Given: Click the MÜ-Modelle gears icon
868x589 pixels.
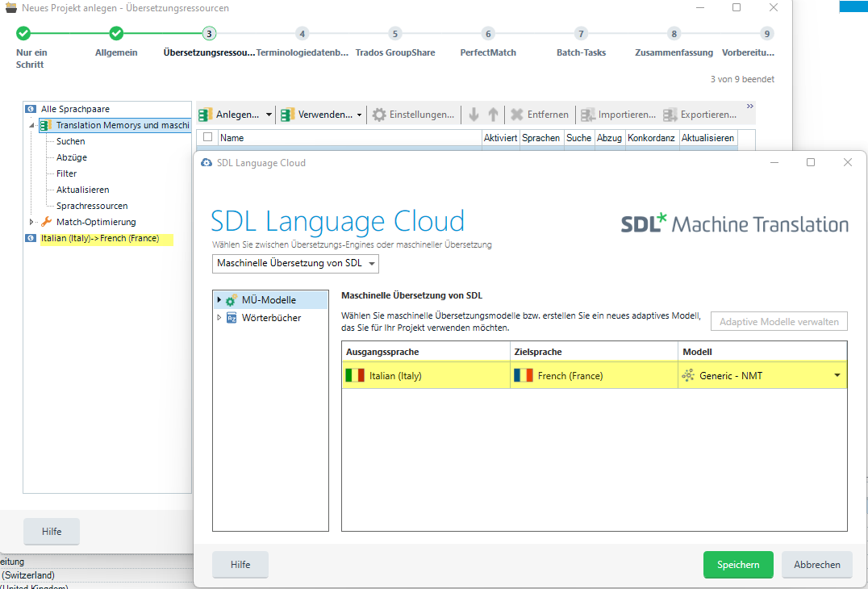Looking at the screenshot, I should tap(232, 300).
